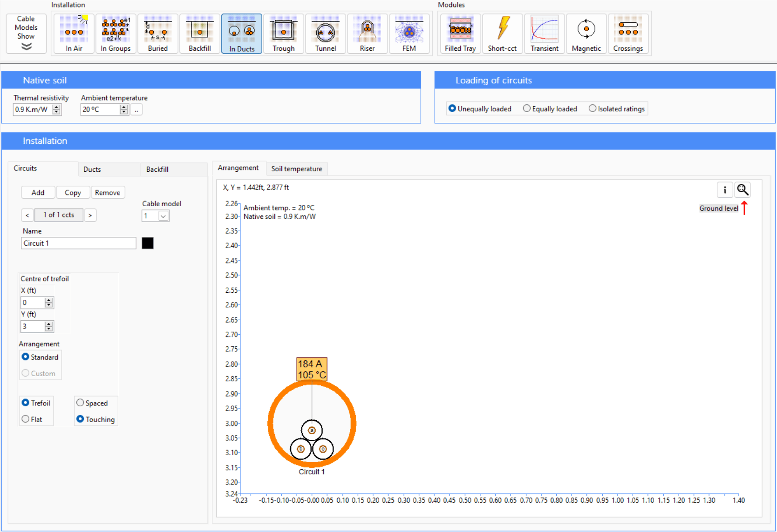The image size is (777, 532).
Task: Select the Buried installation icon
Action: pos(157,33)
